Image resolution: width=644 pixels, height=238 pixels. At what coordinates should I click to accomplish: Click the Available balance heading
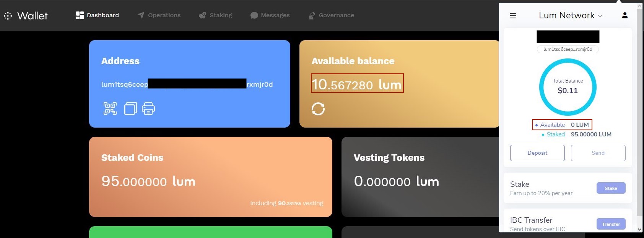[x=353, y=61]
